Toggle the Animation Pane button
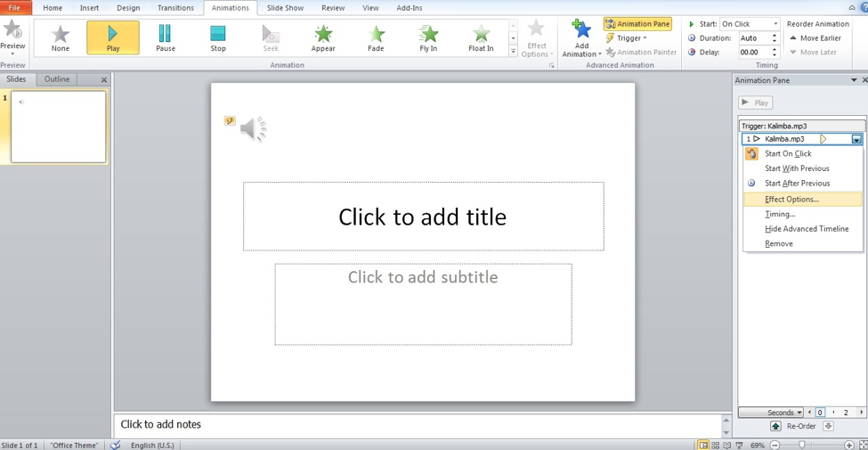The image size is (868, 450). (x=637, y=24)
